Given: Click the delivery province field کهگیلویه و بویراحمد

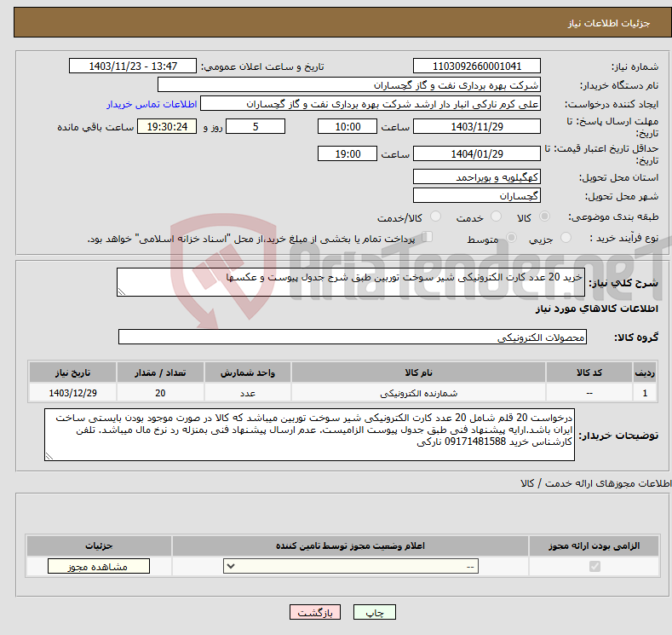Looking at the screenshot, I should tap(477, 176).
